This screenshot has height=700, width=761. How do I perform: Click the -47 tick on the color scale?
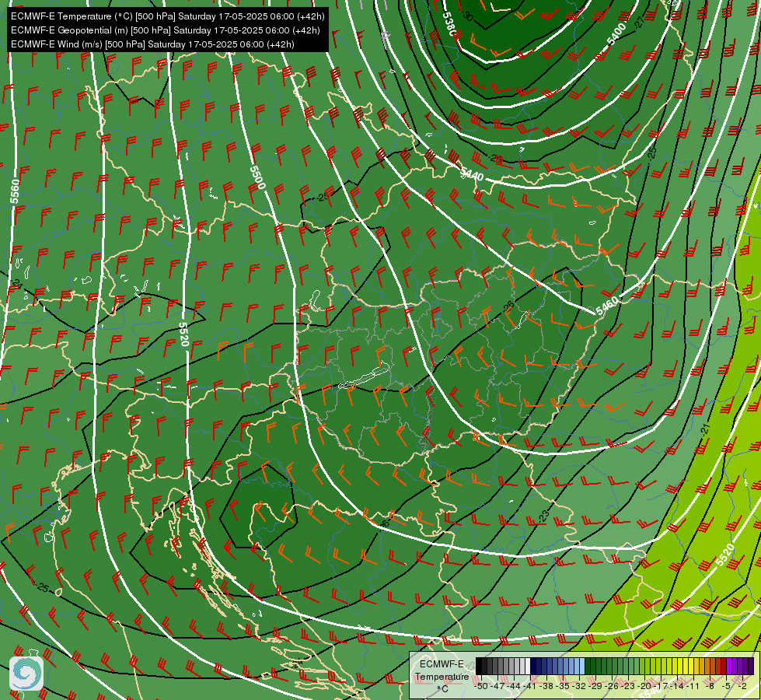coord(497,686)
